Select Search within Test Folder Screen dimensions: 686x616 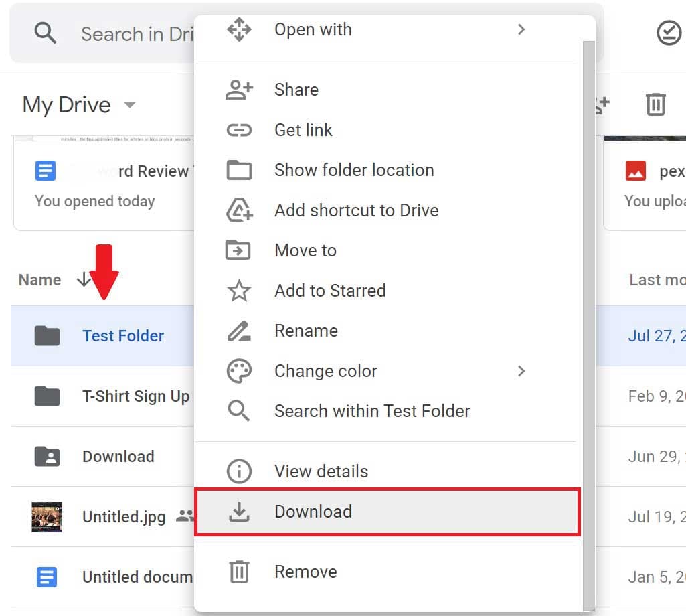click(239, 410)
